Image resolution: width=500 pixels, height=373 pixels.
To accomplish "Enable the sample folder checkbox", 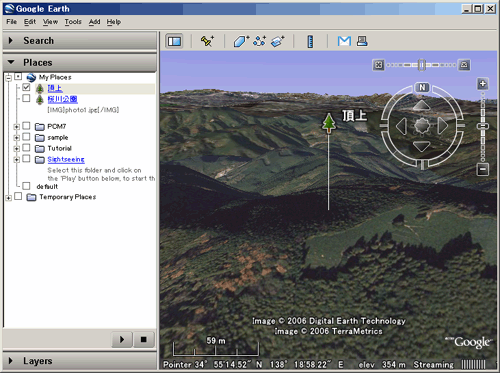I will pos(26,137).
